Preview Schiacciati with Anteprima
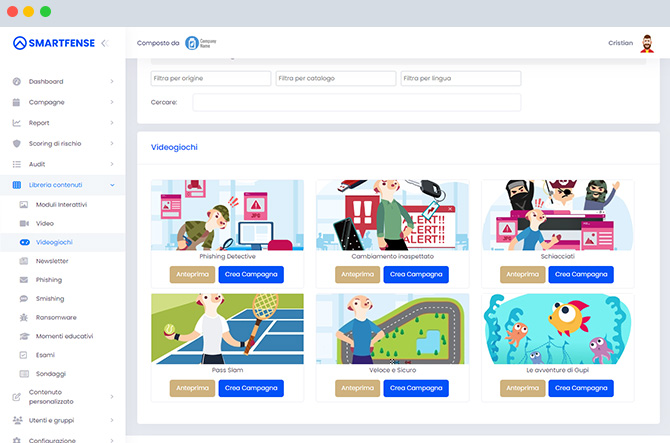Viewport: 670px width, 443px height. pyautogui.click(x=523, y=275)
